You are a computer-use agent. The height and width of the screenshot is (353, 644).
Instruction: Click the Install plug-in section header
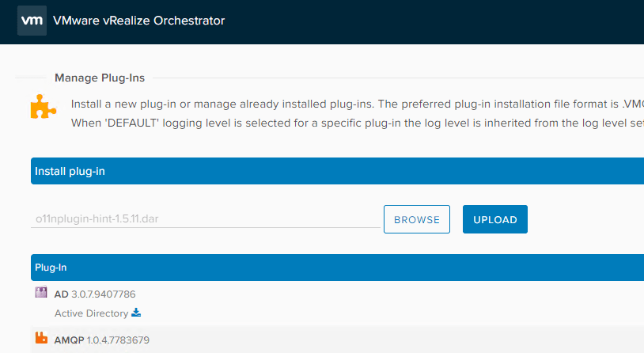[337, 171]
